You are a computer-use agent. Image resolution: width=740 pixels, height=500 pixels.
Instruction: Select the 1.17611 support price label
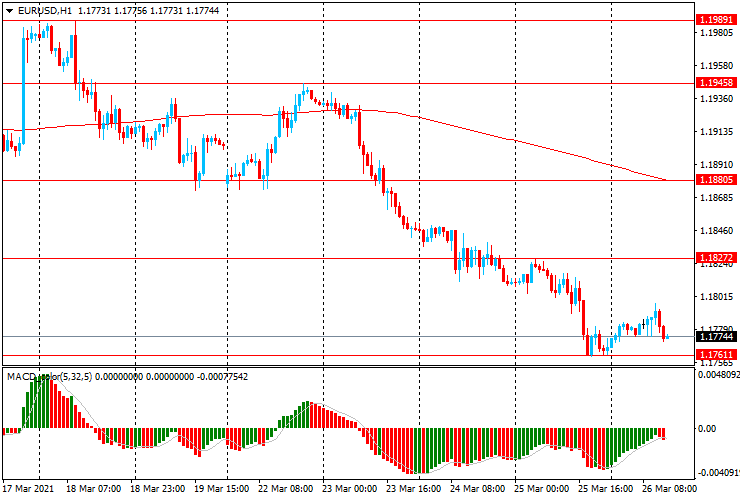716,355
